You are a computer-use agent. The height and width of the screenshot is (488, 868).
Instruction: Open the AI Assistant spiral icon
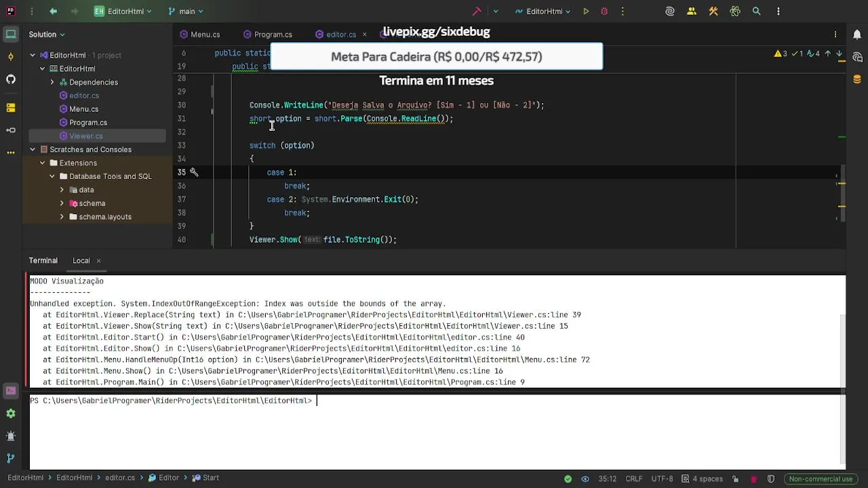click(x=670, y=12)
